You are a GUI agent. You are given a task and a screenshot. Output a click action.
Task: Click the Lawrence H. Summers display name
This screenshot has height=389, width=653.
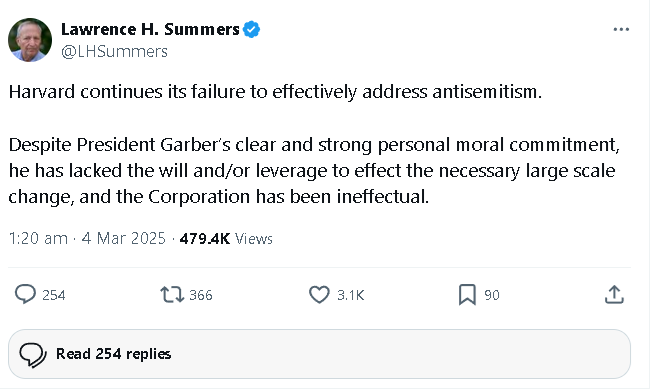pyautogui.click(x=150, y=29)
